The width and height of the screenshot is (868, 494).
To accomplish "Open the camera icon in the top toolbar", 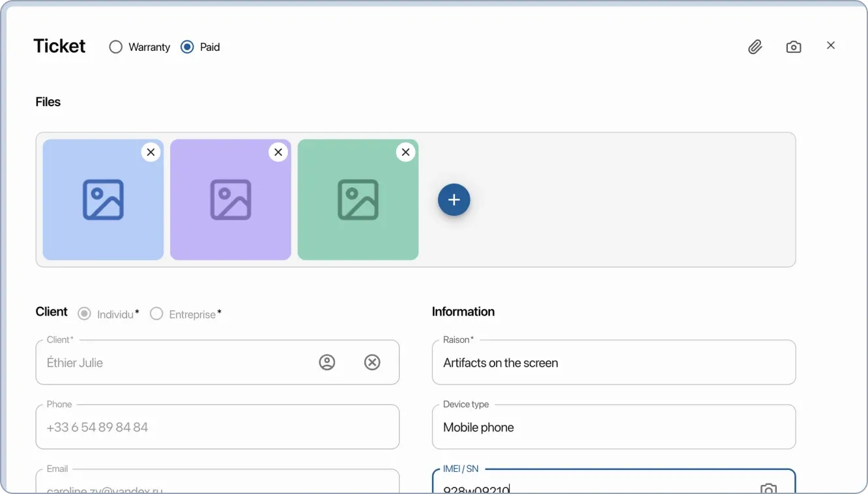I will click(x=793, y=46).
